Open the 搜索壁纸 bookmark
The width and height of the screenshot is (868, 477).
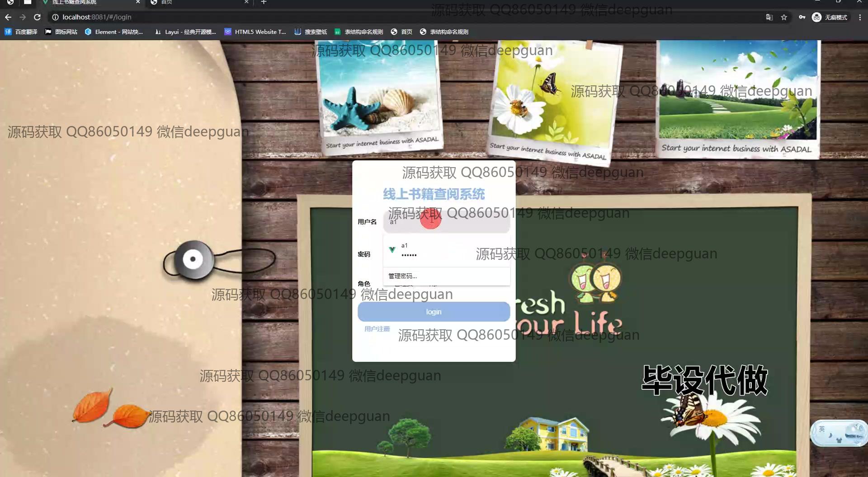click(x=311, y=32)
